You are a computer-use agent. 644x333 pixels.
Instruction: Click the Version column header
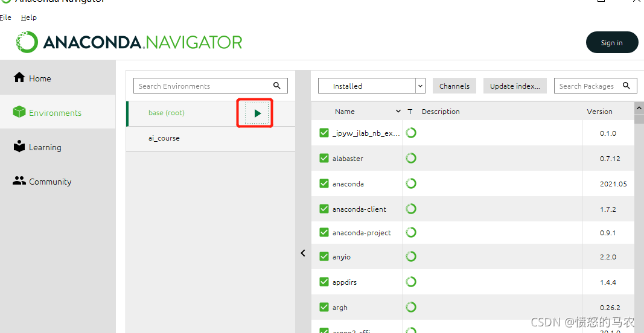(599, 111)
